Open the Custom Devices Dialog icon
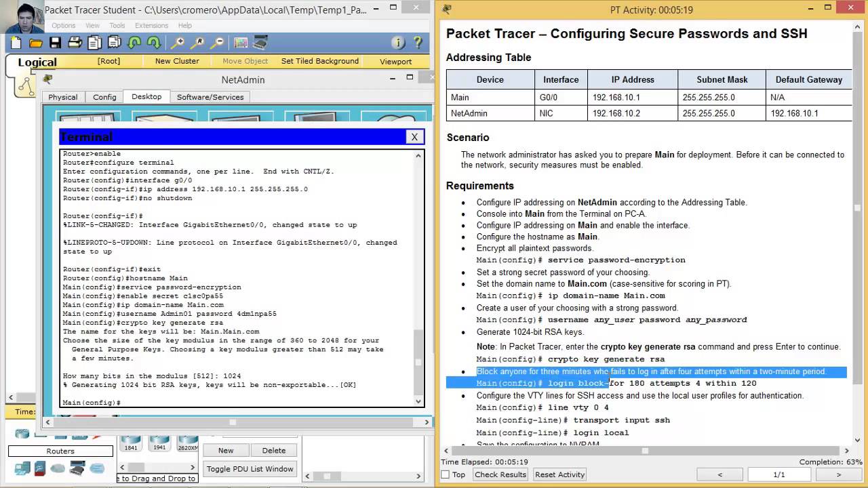Image resolution: width=868 pixels, height=488 pixels. [x=260, y=43]
